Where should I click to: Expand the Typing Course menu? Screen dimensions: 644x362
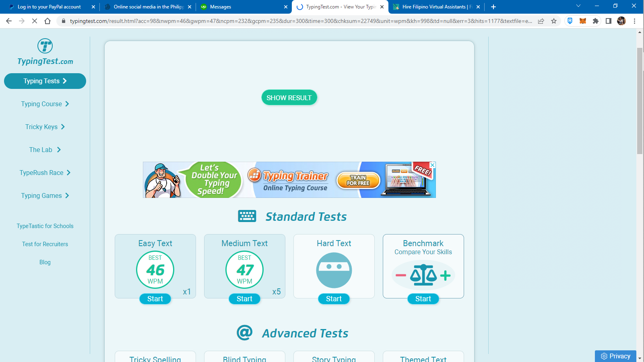coord(45,104)
